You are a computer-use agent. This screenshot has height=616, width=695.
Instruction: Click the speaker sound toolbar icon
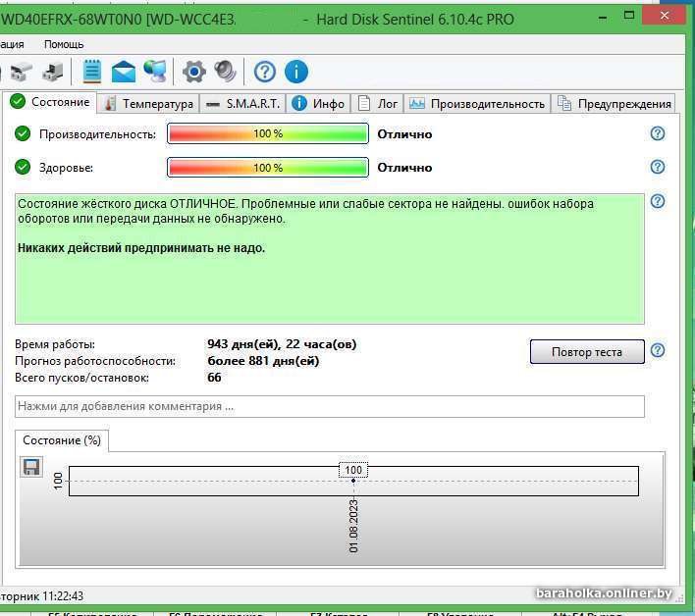coord(226,71)
